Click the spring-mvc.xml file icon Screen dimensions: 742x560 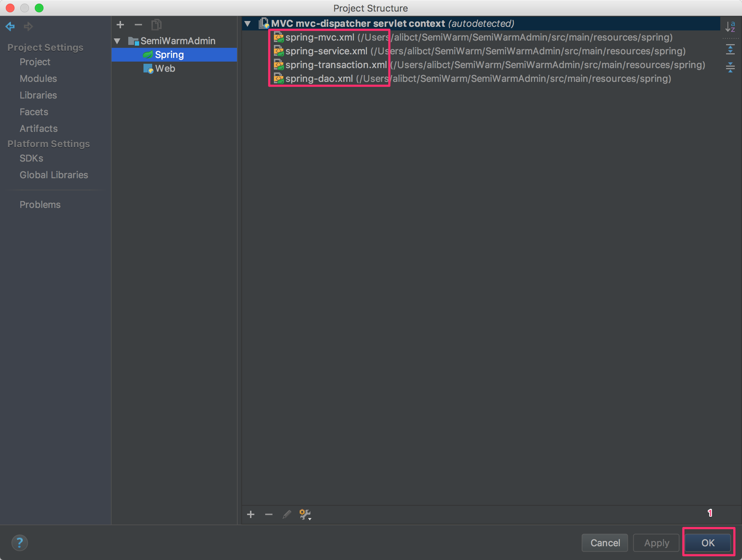279,37
